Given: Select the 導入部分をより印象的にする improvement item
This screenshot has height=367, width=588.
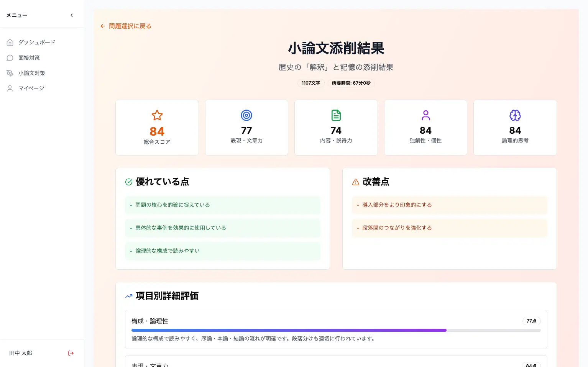Looking at the screenshot, I should click(450, 205).
